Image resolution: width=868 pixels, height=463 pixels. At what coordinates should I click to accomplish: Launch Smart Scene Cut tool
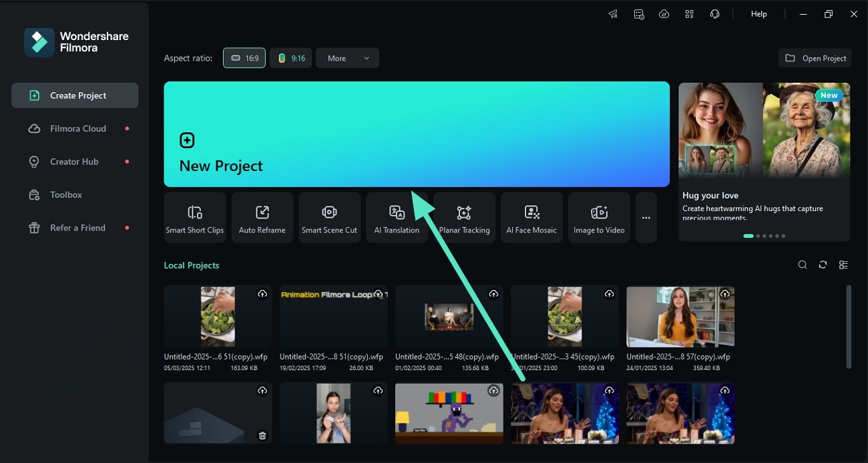click(330, 217)
